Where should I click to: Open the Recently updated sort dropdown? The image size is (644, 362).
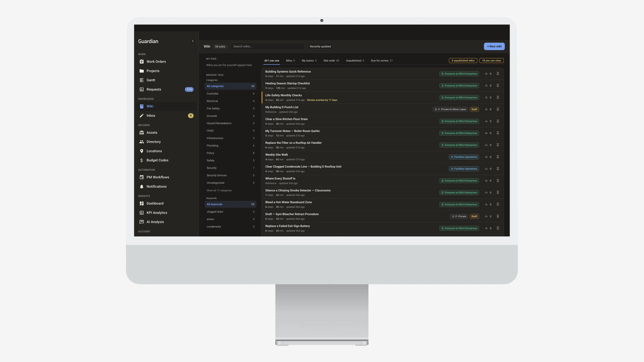[x=320, y=46]
